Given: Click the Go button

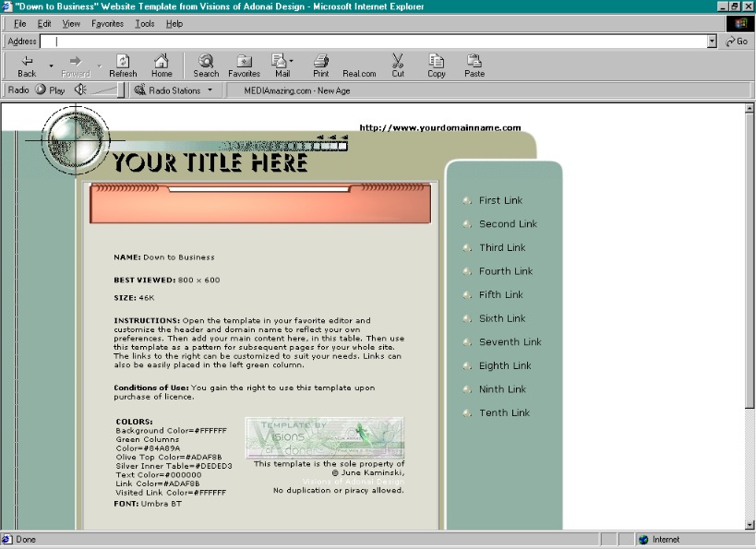Looking at the screenshot, I should pyautogui.click(x=737, y=42).
